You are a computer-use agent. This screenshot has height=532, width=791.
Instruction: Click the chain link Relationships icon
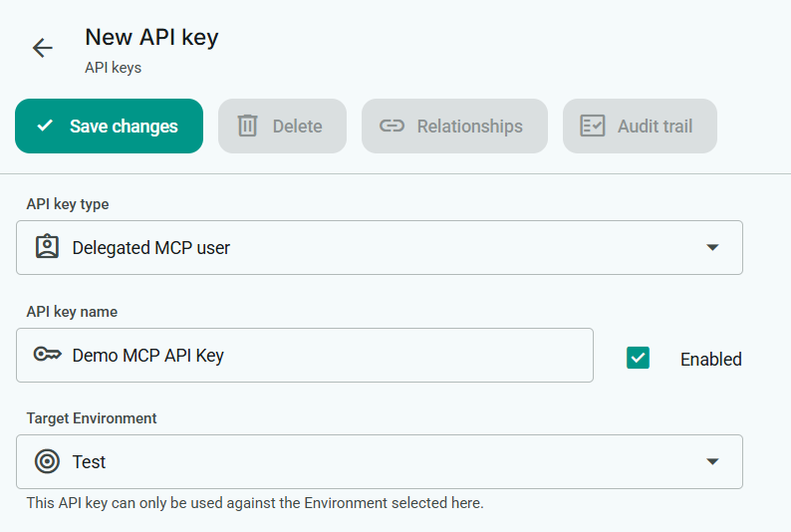tap(393, 127)
